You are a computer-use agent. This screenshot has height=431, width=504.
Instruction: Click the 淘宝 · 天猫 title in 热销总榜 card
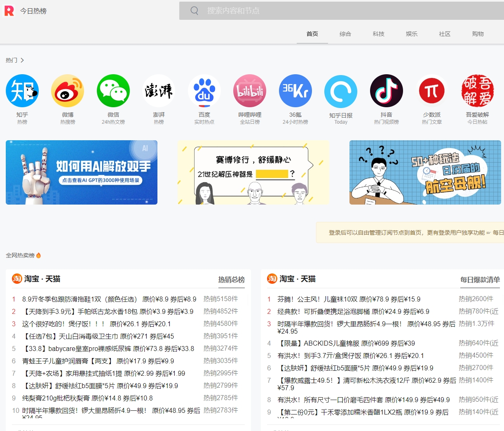pos(42,279)
